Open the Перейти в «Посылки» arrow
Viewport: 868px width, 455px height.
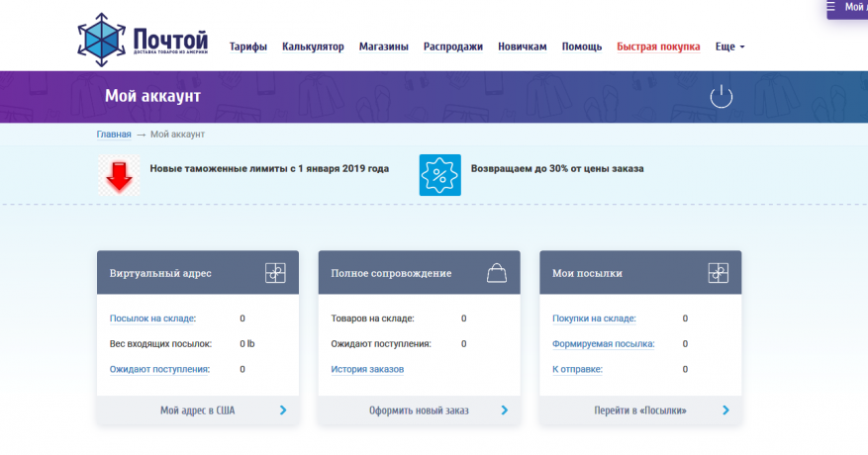(726, 409)
